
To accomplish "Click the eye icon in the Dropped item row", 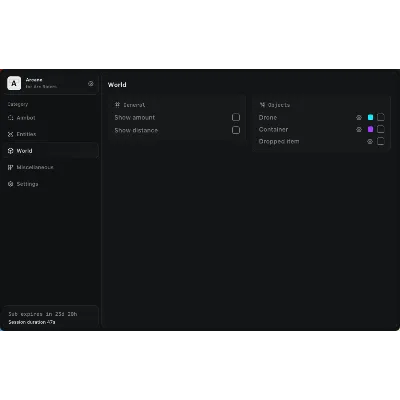I will click(x=370, y=141).
